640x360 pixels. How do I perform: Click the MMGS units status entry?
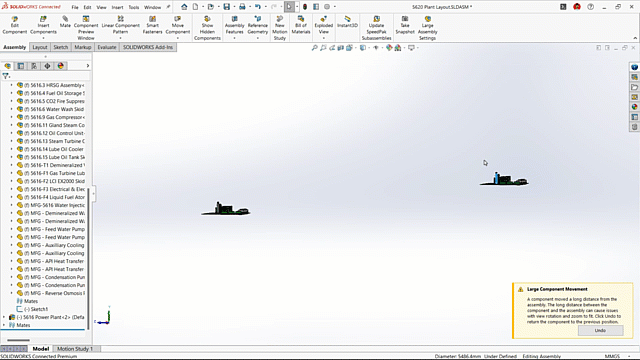(x=612, y=356)
